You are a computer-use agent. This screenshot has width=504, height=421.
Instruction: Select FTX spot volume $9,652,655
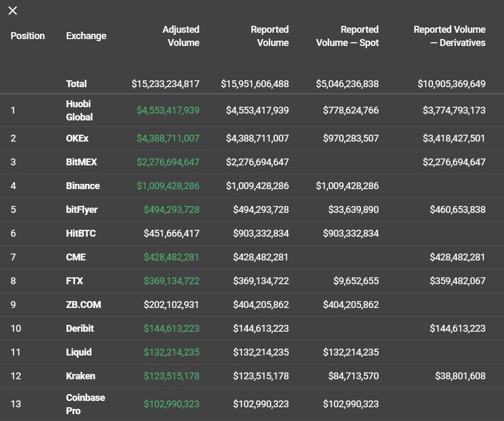click(356, 281)
